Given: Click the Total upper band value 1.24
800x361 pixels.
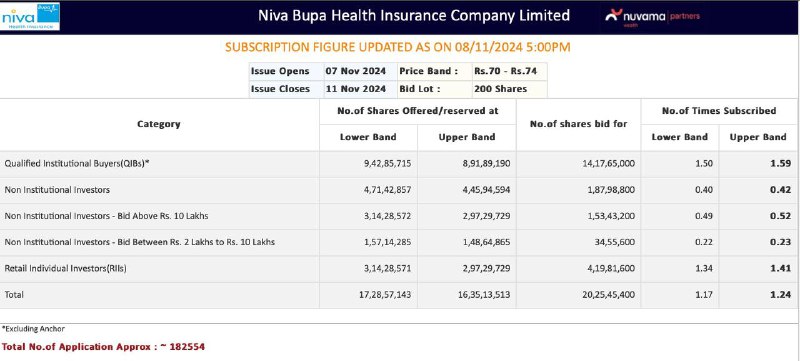Looking at the screenshot, I should 781,295.
